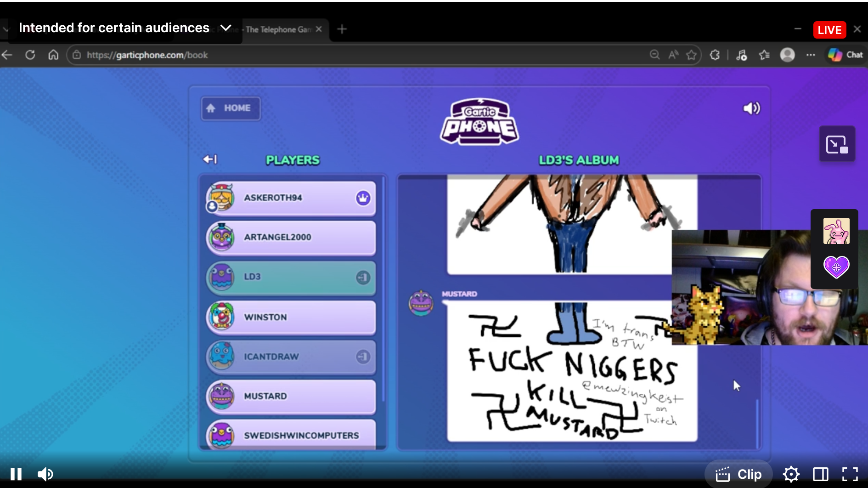Select player WINSTON in the list

click(x=291, y=317)
